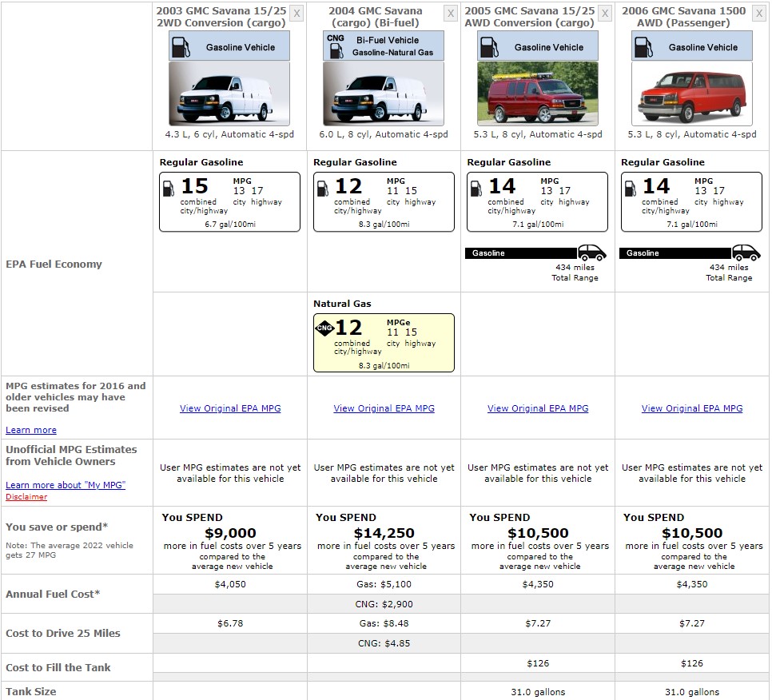View Original EPA MPG for 2004 Savana
Screen dimensions: 772x700
(x=384, y=408)
